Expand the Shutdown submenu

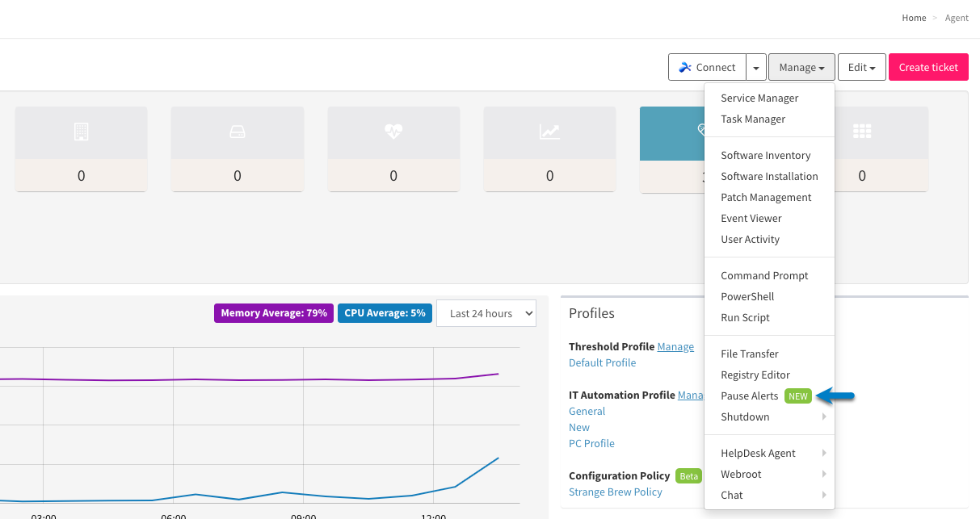pos(769,417)
